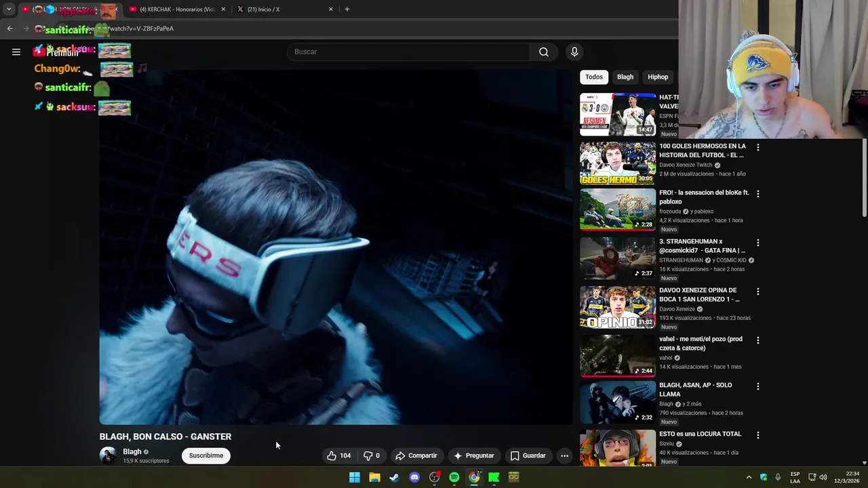Close the Inicio / X browser tab

point(331,9)
